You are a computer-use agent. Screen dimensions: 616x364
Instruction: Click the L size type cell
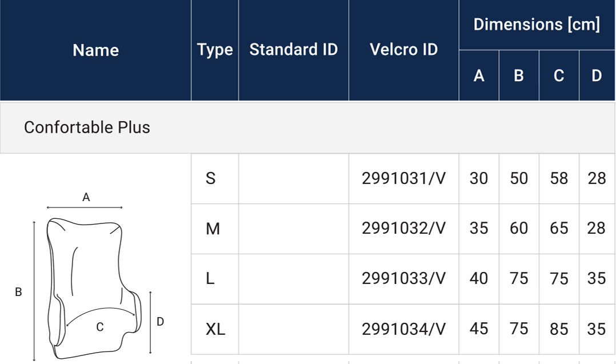[210, 278]
